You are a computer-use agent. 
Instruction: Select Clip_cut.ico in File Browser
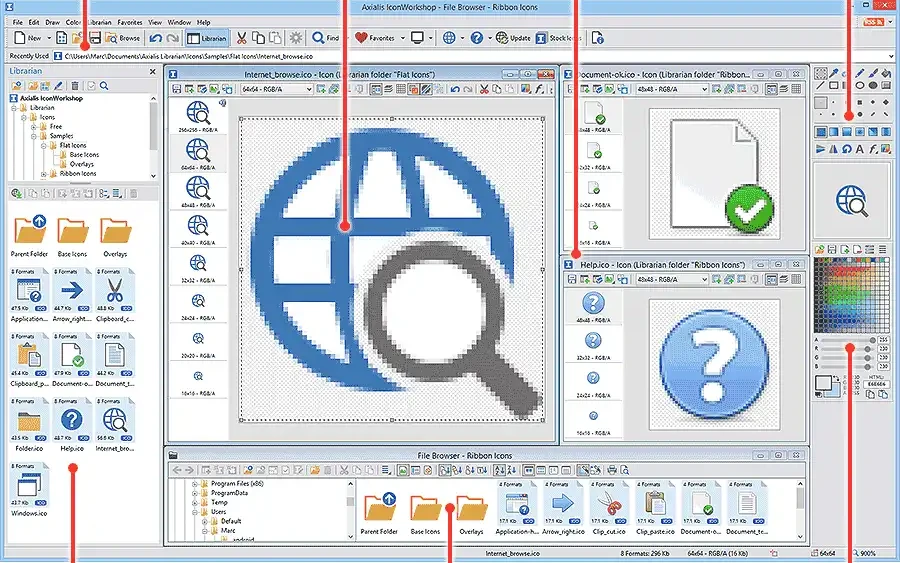[x=609, y=508]
